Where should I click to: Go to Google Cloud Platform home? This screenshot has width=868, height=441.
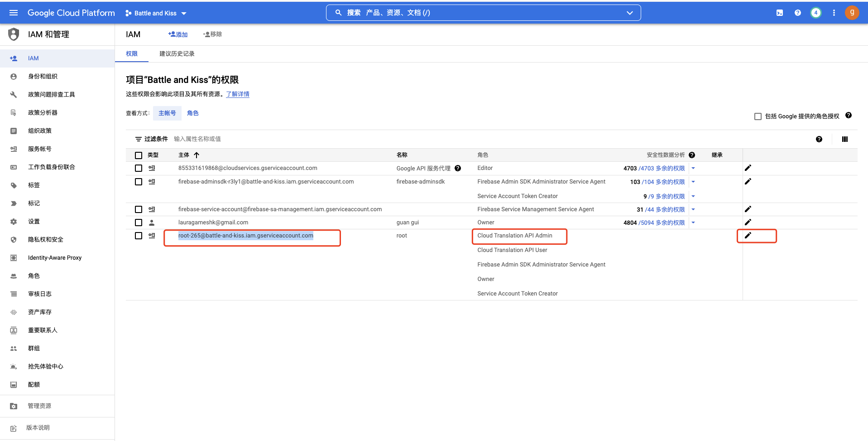click(x=71, y=13)
